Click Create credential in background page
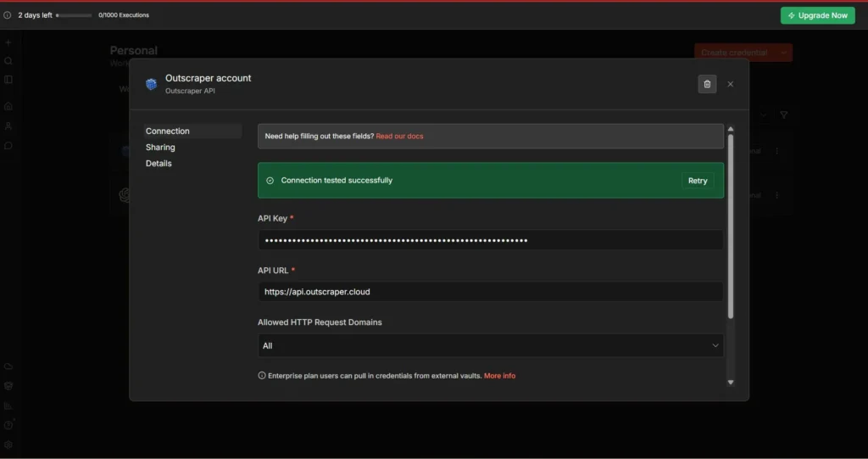Viewport: 868px width, 459px height. pos(734,53)
